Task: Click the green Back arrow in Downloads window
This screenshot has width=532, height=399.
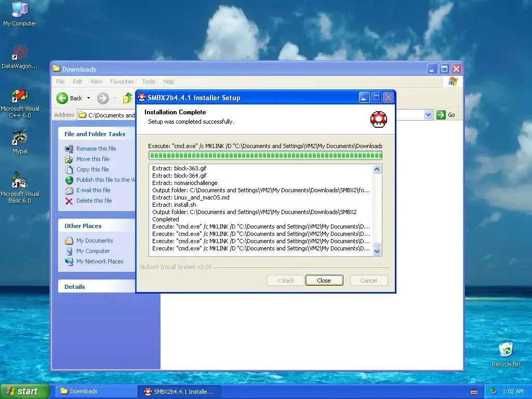Action: click(x=62, y=98)
